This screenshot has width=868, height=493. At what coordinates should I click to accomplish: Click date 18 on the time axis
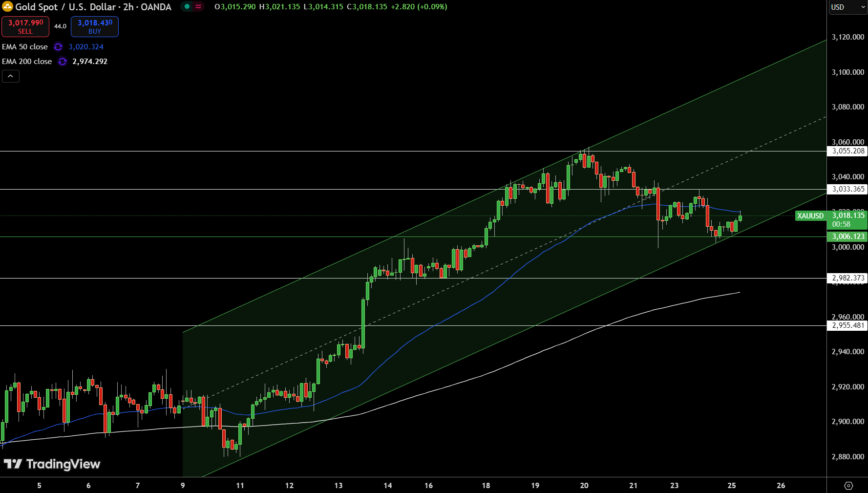tap(486, 486)
